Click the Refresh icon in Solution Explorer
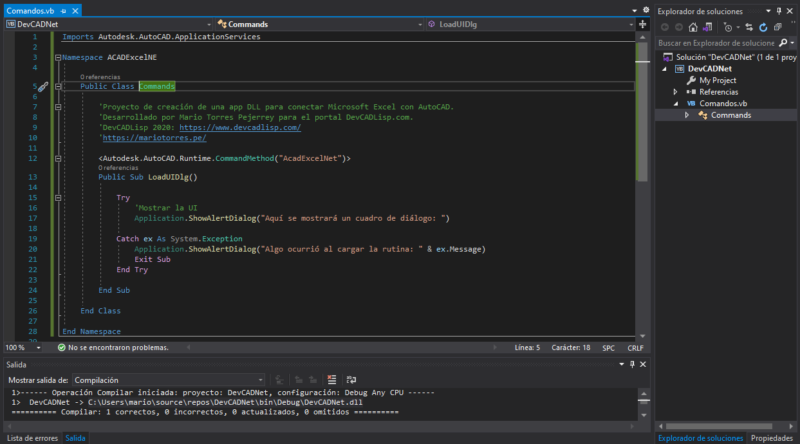Screen dimensions: 800x444 [763, 27]
